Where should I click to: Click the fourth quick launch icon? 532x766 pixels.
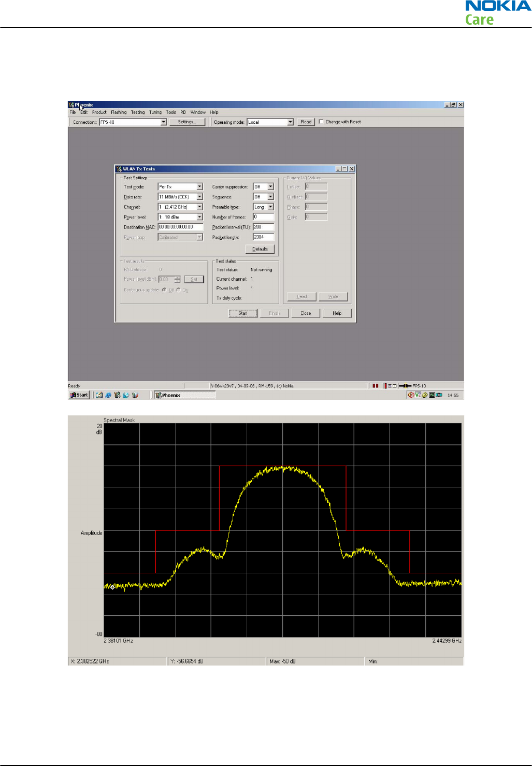126,395
